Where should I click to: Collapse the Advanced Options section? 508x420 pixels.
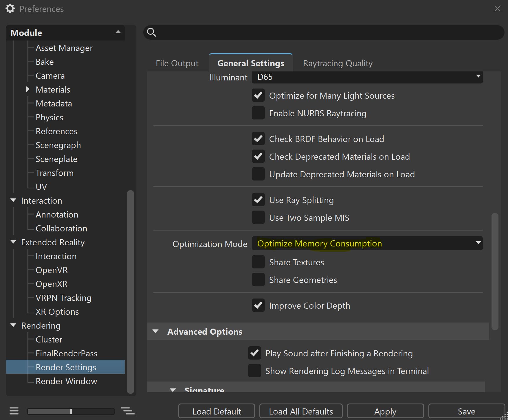[155, 331]
